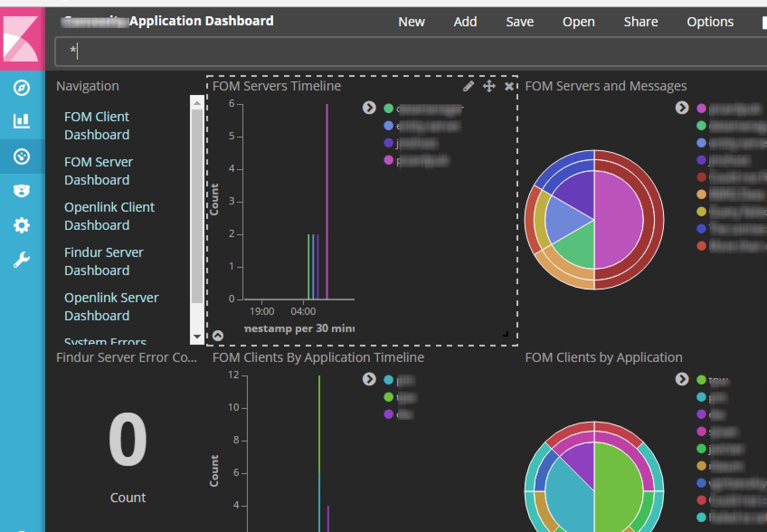The width and height of the screenshot is (767, 532).
Task: Remove the FOM Servers Timeline panel
Action: pos(509,86)
